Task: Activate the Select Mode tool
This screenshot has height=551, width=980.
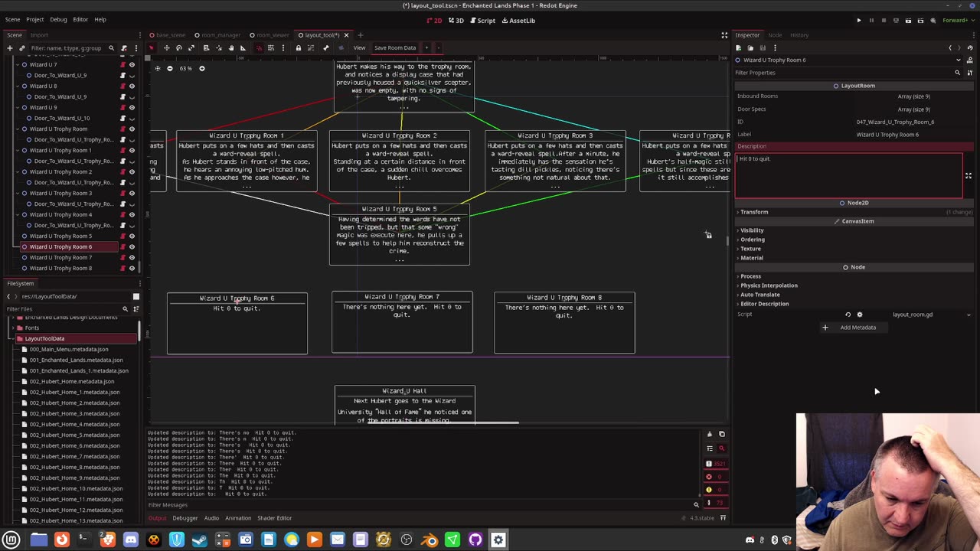Action: pyautogui.click(x=152, y=47)
